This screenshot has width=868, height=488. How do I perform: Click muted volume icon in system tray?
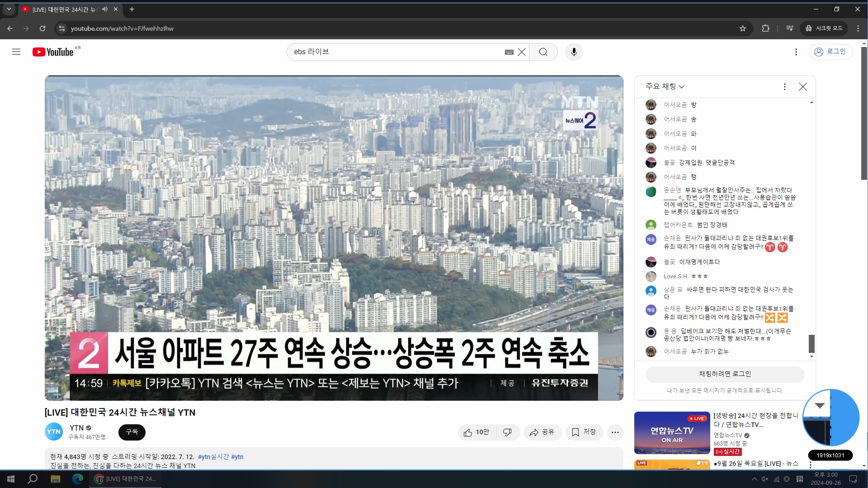click(x=765, y=479)
